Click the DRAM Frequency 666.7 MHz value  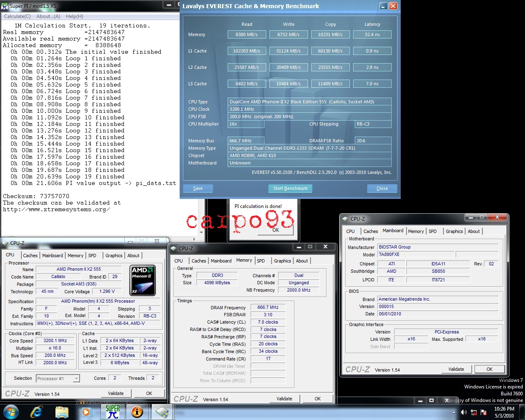click(x=268, y=307)
